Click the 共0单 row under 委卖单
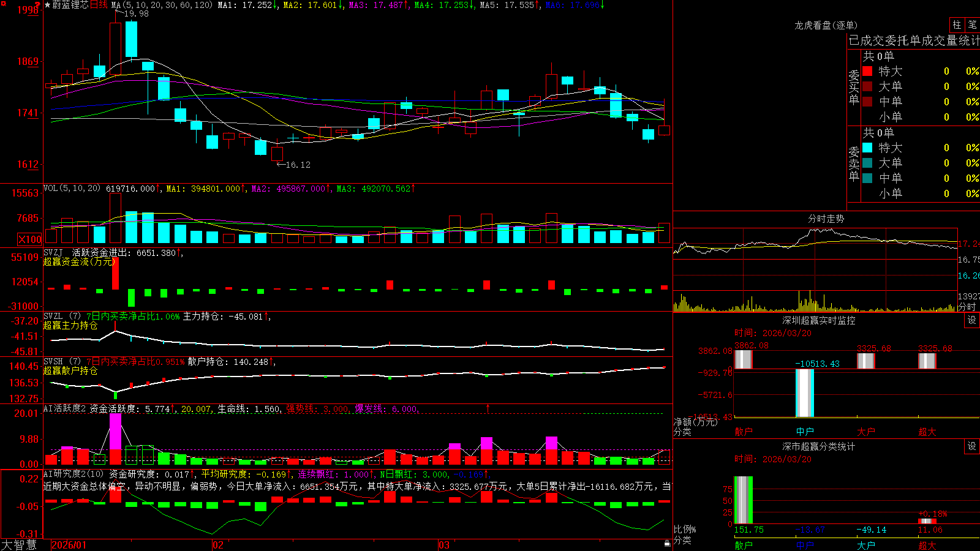 tap(878, 132)
